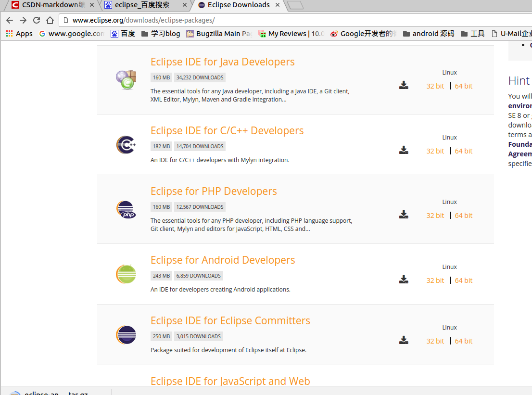
Task: Click the PHP Developers package icon
Action: (126, 209)
